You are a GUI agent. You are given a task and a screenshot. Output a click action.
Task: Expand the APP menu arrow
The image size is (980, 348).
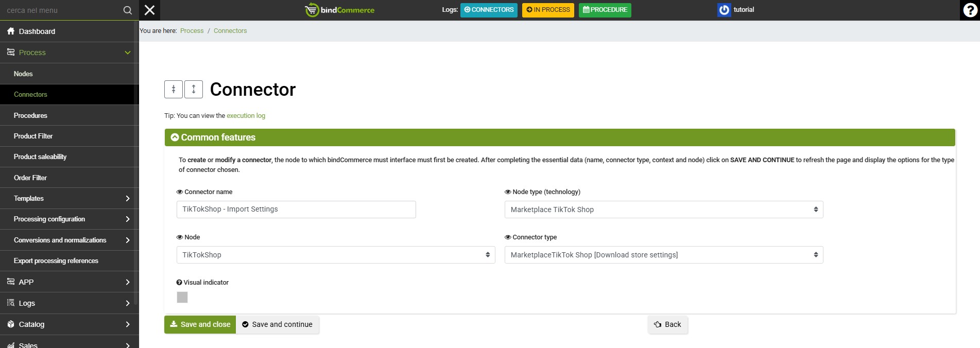[128, 282]
